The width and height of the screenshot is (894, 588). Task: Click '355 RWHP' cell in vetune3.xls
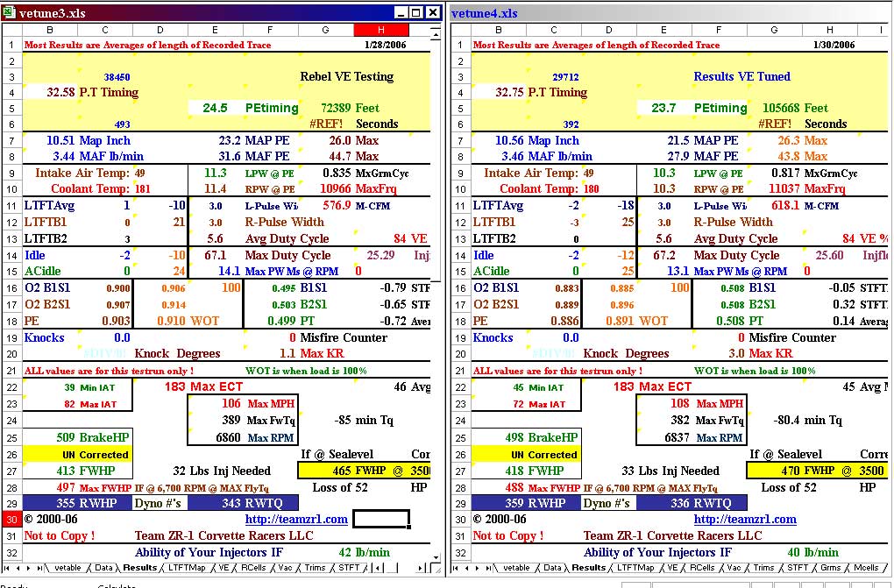pyautogui.click(x=77, y=503)
